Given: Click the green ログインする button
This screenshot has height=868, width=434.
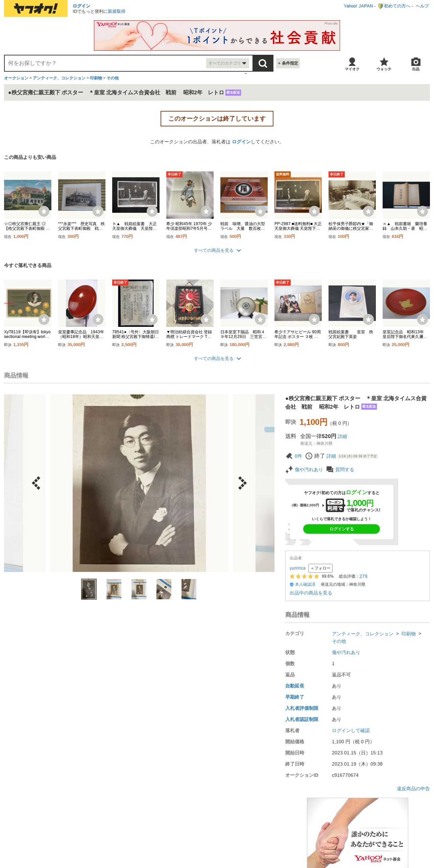Looking at the screenshot, I should tap(341, 529).
